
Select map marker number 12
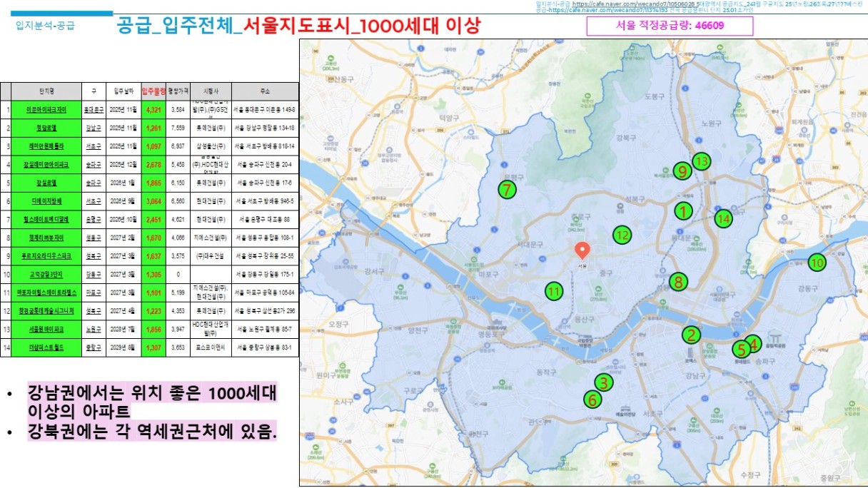[622, 234]
